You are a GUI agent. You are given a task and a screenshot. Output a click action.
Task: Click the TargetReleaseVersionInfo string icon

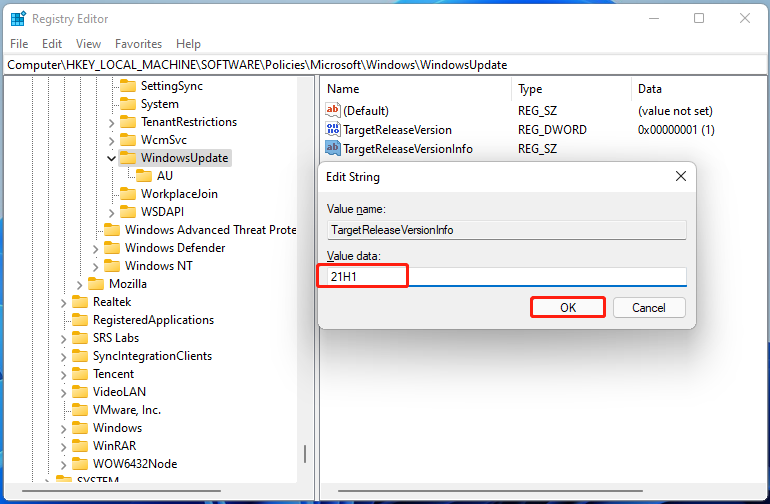point(332,148)
